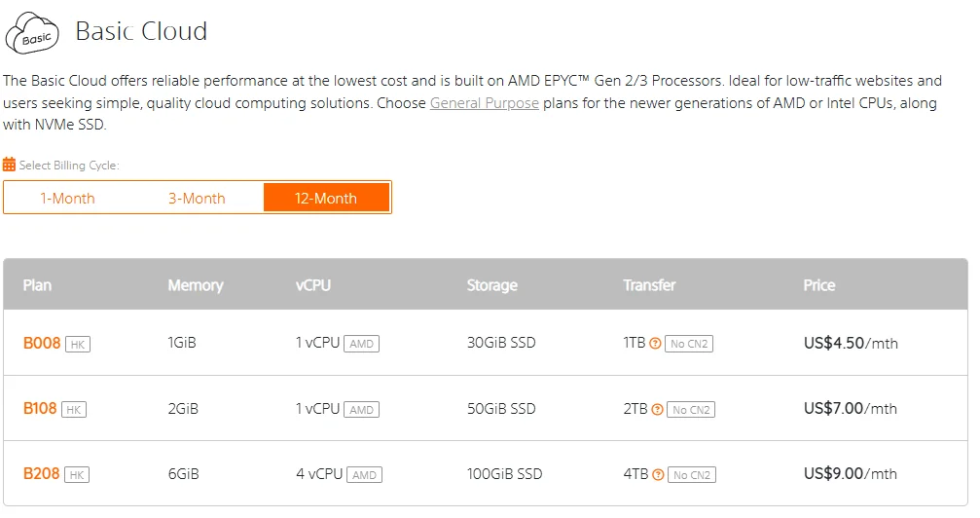
Task: Select the 3-Month billing cycle
Action: tap(197, 199)
